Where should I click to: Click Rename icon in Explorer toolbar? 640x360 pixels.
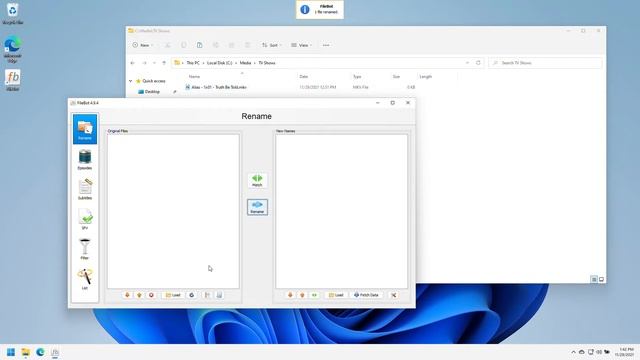[x=216, y=45]
